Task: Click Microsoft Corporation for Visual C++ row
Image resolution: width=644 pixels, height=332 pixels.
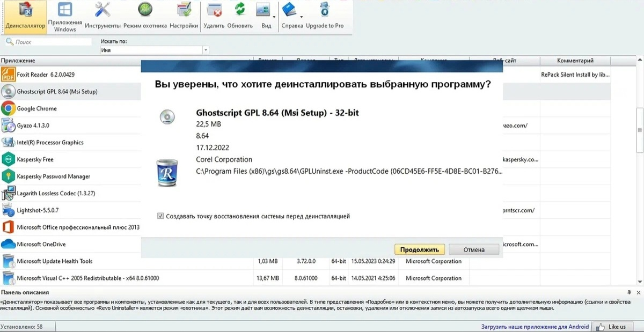Action: (434, 278)
